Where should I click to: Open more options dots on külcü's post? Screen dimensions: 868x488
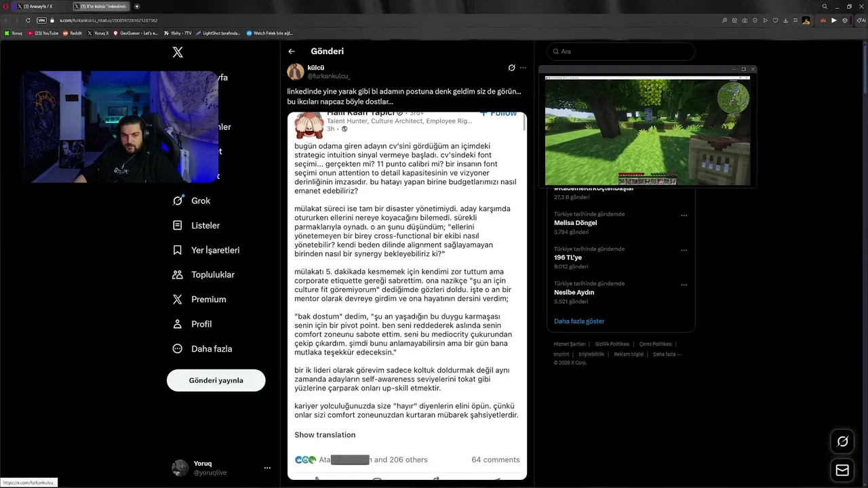523,68
